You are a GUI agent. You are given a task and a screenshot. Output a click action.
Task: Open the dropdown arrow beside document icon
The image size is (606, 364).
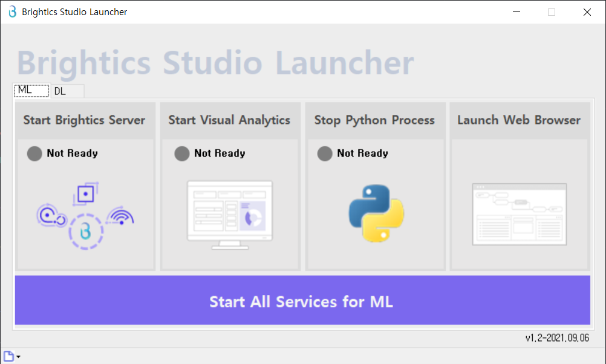(x=18, y=357)
